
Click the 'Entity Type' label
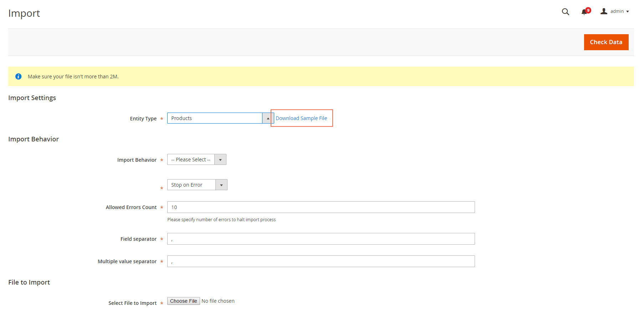click(143, 119)
